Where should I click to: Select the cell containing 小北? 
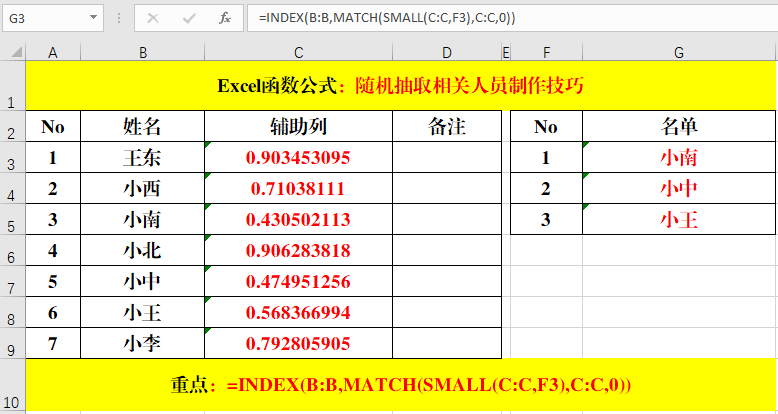click(142, 250)
